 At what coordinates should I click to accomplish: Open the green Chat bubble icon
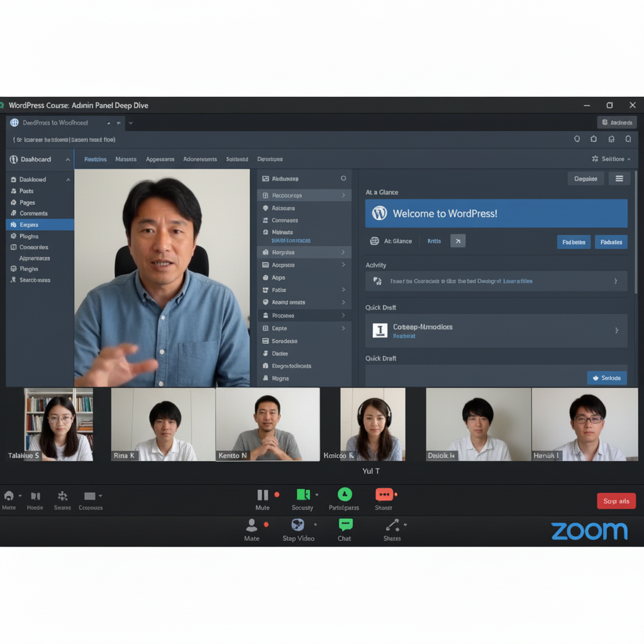[345, 525]
